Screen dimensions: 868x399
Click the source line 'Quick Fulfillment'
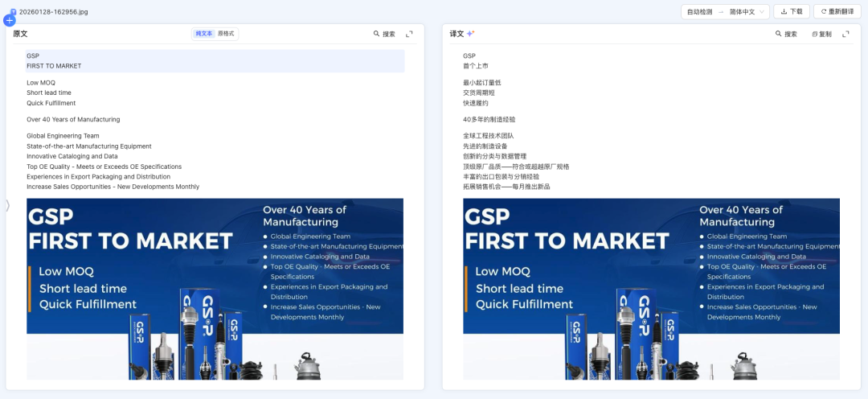51,103
